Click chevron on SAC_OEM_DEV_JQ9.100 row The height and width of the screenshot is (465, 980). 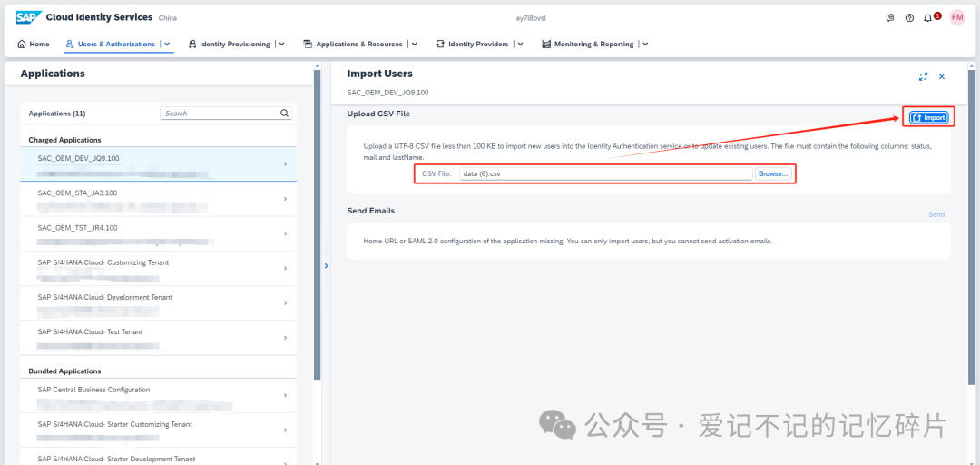point(285,164)
